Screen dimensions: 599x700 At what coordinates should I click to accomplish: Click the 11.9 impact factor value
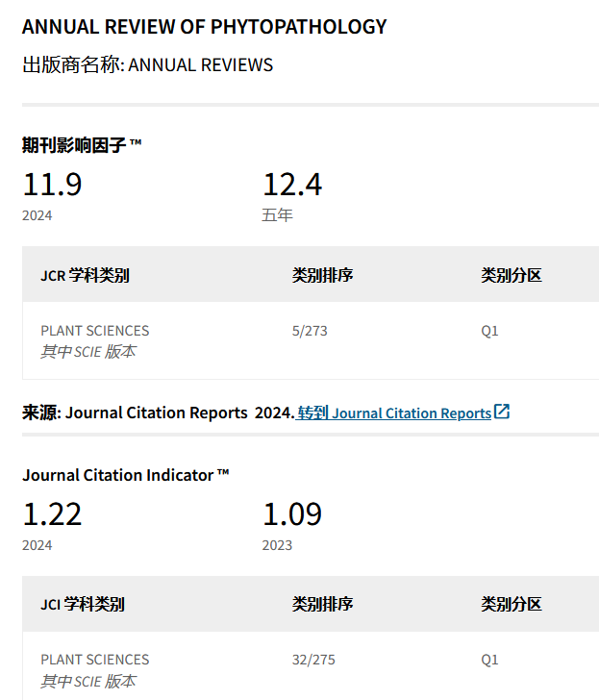click(52, 184)
